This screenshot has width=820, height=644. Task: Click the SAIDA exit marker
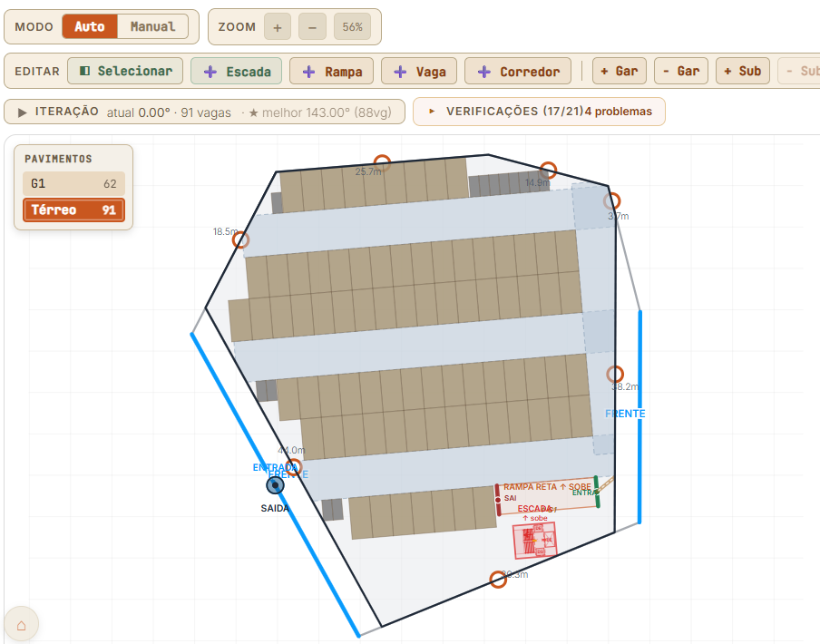[x=275, y=485]
